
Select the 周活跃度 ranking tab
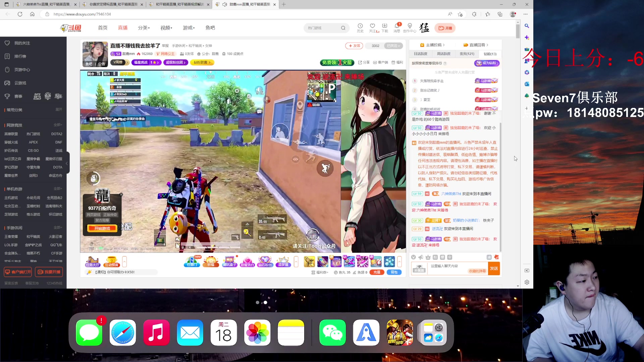(x=443, y=54)
